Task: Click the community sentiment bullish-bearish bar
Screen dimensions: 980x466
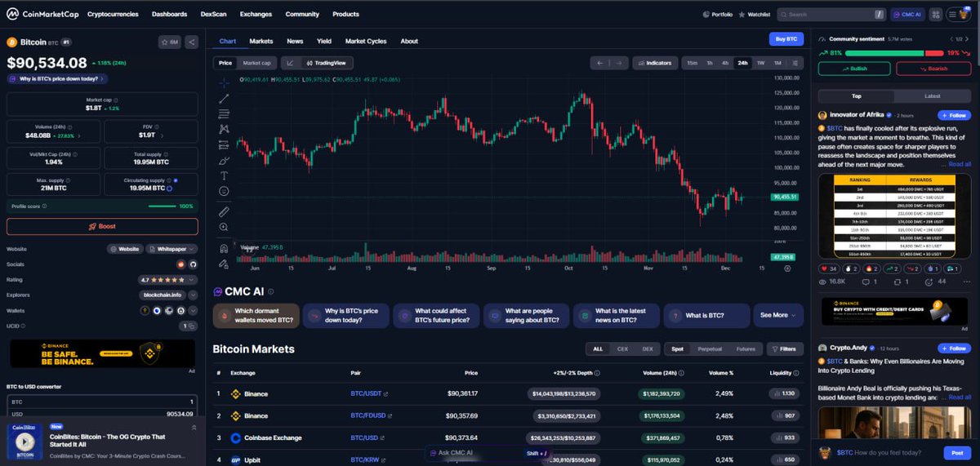Action: [893, 53]
